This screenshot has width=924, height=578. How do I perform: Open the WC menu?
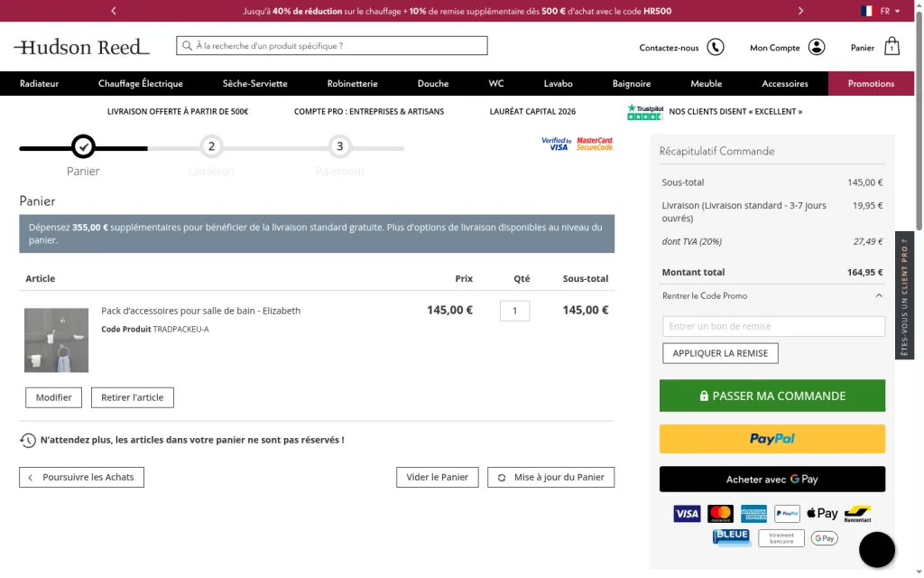tap(496, 84)
